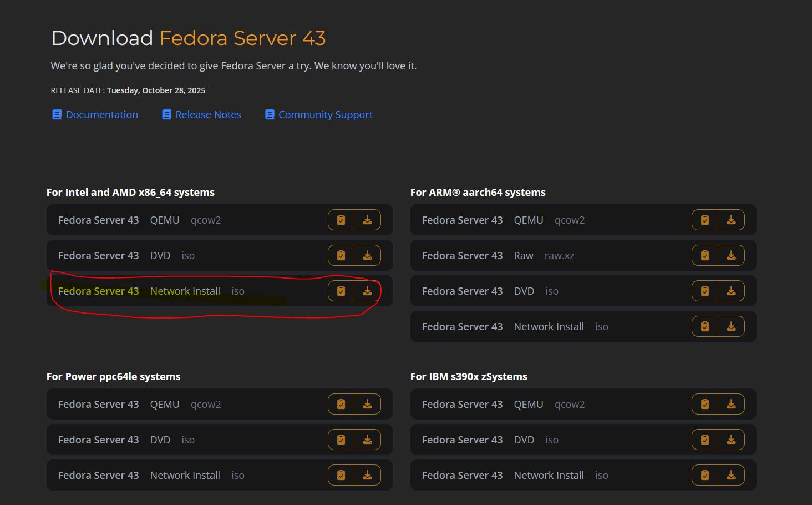Download aarch64 QEMU qcow2 image
This screenshot has width=812, height=505.
(x=732, y=220)
